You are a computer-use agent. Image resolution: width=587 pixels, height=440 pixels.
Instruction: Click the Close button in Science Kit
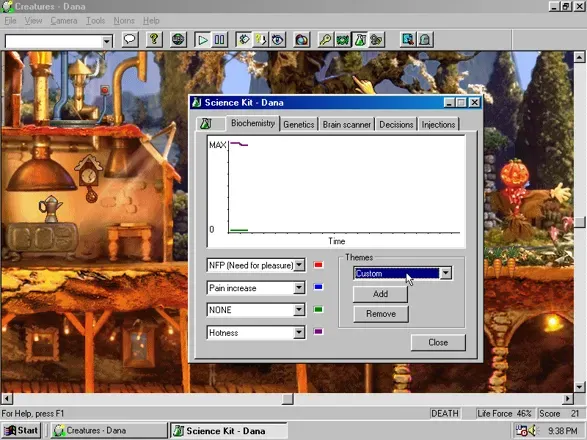438,342
